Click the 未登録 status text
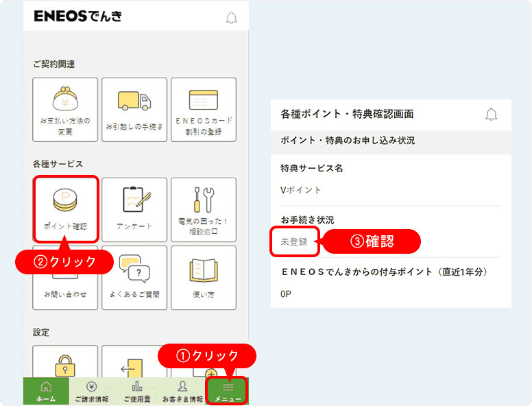This screenshot has height=406, width=532. (x=294, y=242)
